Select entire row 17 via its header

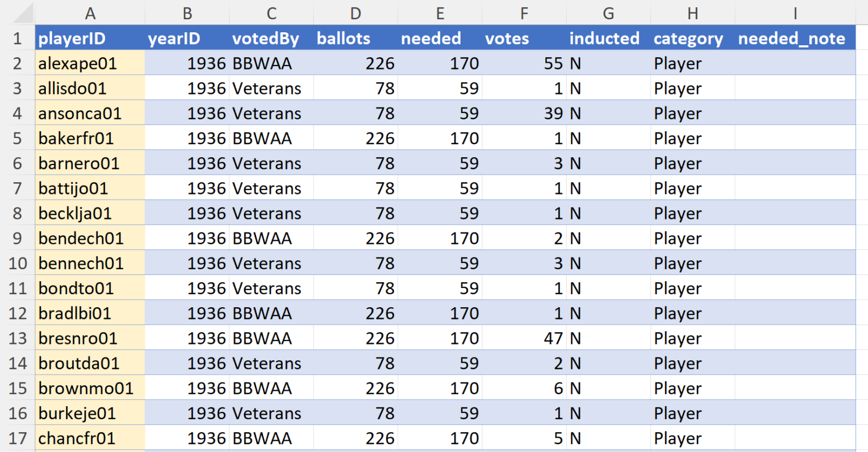[18, 438]
